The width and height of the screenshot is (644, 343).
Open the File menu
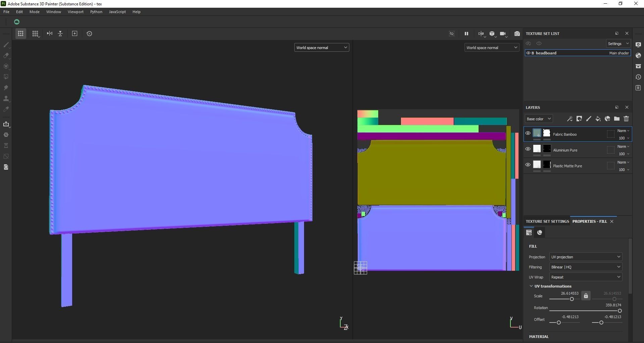(6, 12)
